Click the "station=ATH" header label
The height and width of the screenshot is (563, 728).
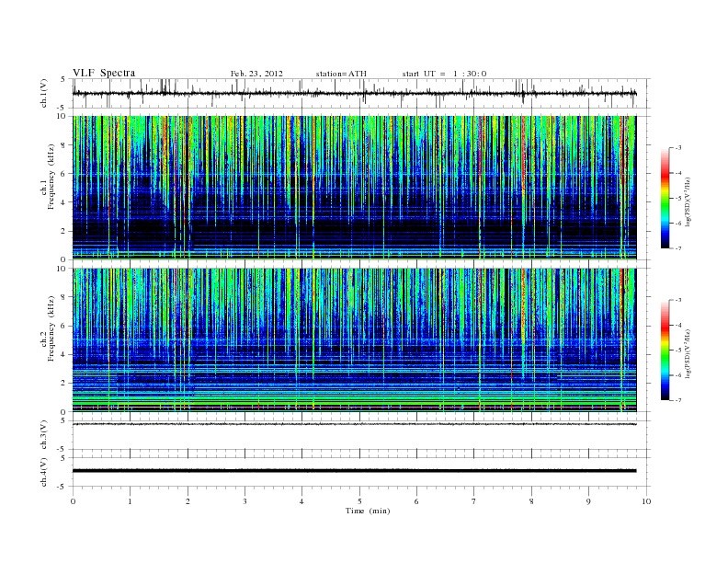pyautogui.click(x=341, y=74)
